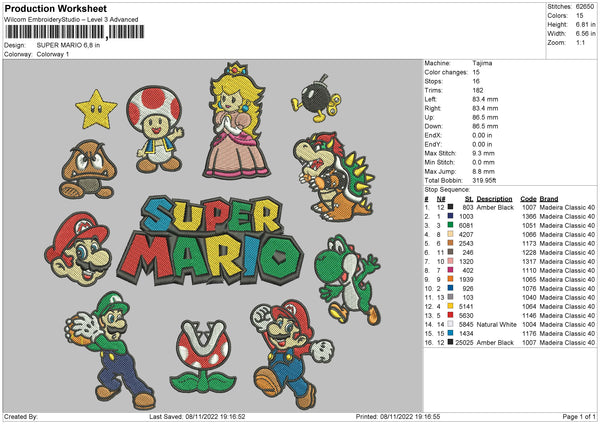Click the Production Worksheet title
This screenshot has width=600, height=424.
point(55,8)
